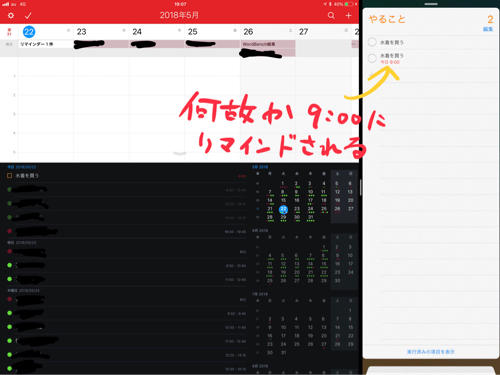Viewport: 500px width, 375px height.
Task: Tap the split-view divider handle
Action: coord(361,187)
